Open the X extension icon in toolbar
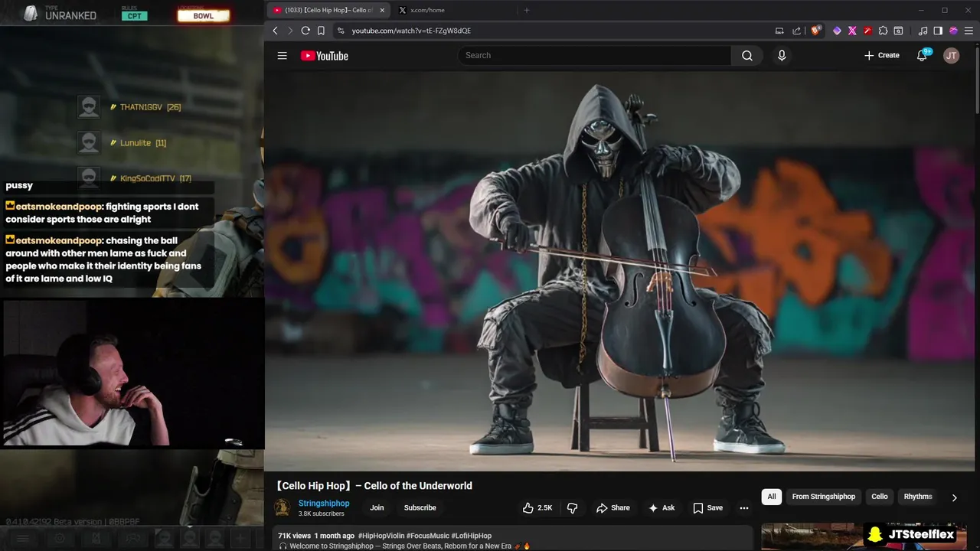This screenshot has width=980, height=551. pos(852,31)
